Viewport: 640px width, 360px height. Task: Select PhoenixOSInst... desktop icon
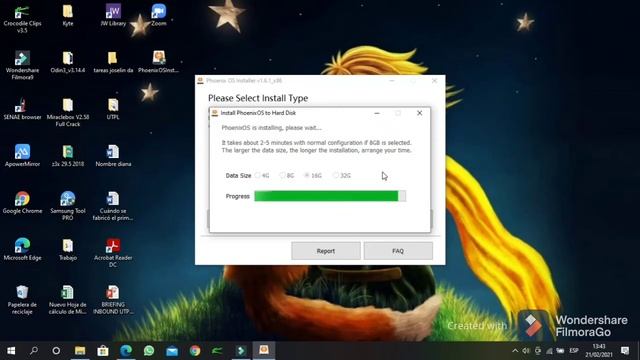click(x=159, y=62)
